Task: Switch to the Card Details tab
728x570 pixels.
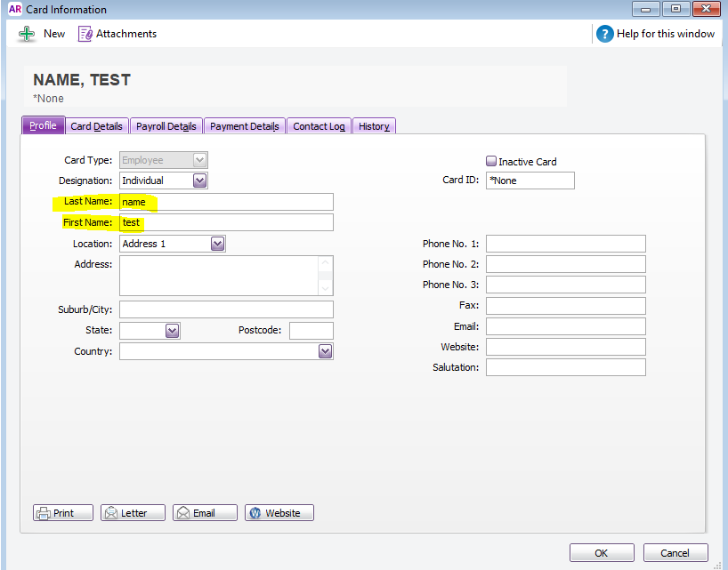Action: click(96, 126)
